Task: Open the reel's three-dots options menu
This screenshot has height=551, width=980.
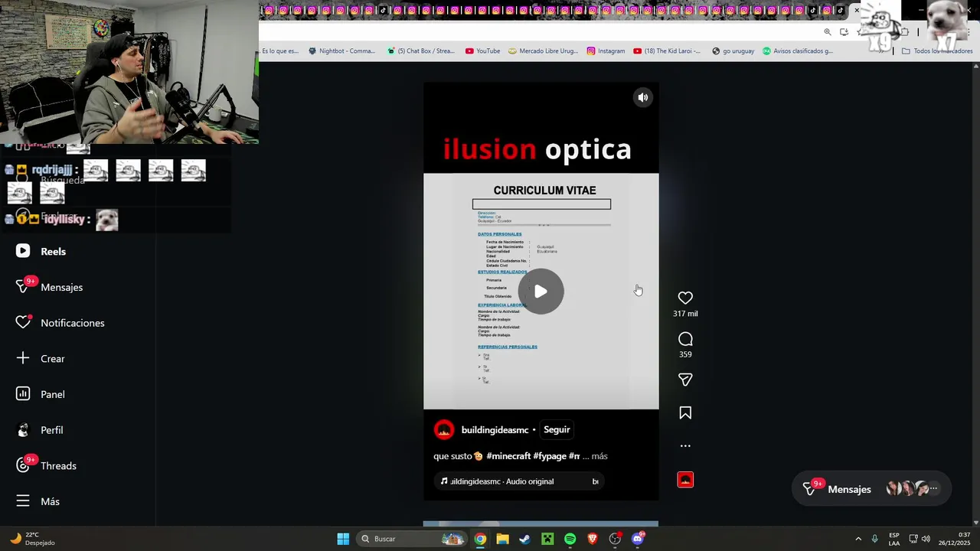Action: [685, 445]
